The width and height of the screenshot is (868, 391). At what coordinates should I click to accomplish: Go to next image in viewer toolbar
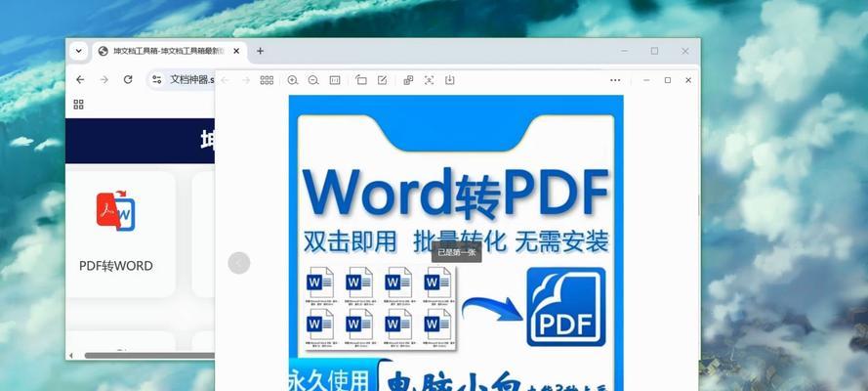(246, 80)
